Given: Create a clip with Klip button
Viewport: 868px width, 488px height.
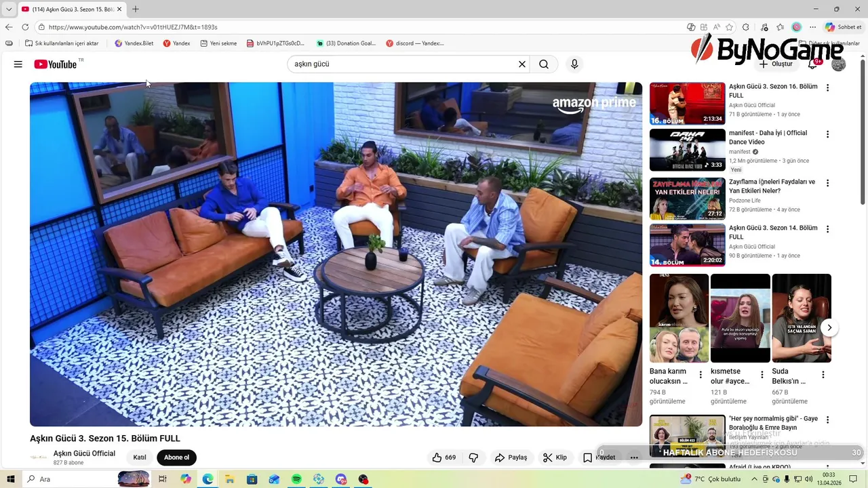Looking at the screenshot, I should click(x=555, y=457).
